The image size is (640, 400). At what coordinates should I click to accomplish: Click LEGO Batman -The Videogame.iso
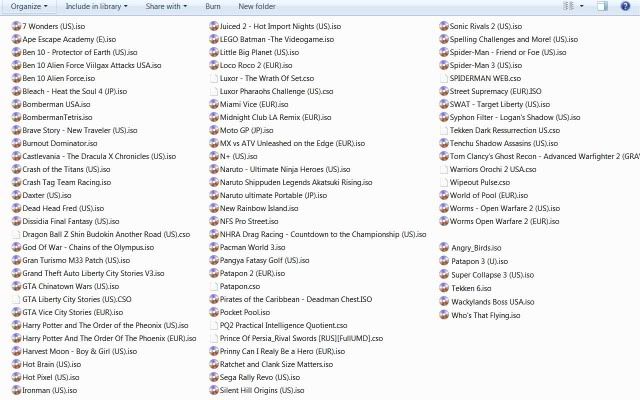pos(277,39)
